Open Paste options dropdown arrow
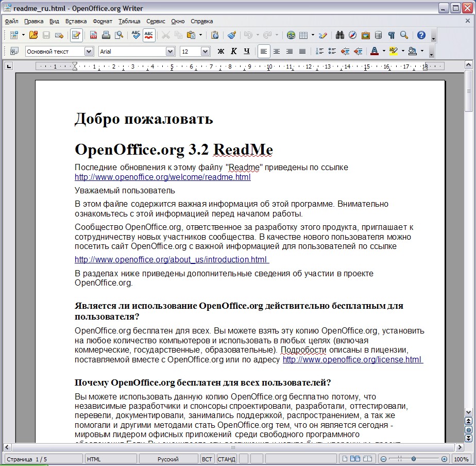The height and width of the screenshot is (466, 476). [x=200, y=35]
